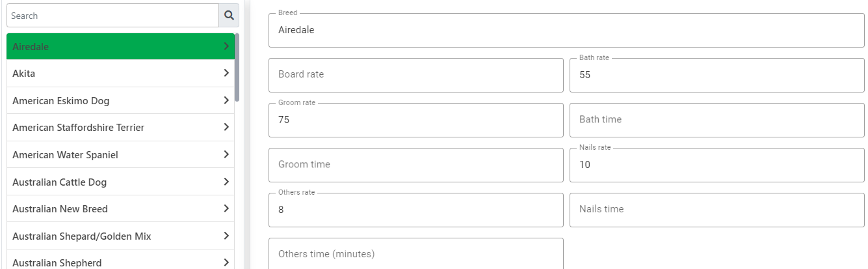Click the breed list vertical scrollbar
The width and height of the screenshot is (868, 269).
[237, 68]
